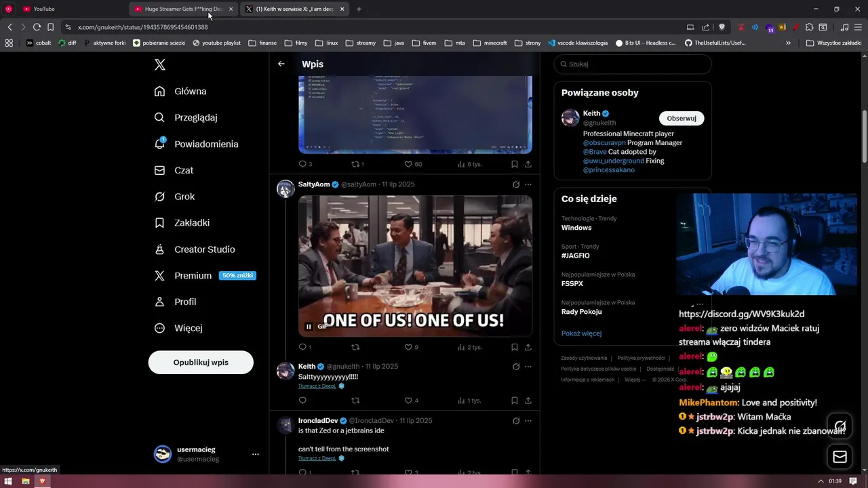Expand hidden bookmarks chevron

click(x=788, y=43)
